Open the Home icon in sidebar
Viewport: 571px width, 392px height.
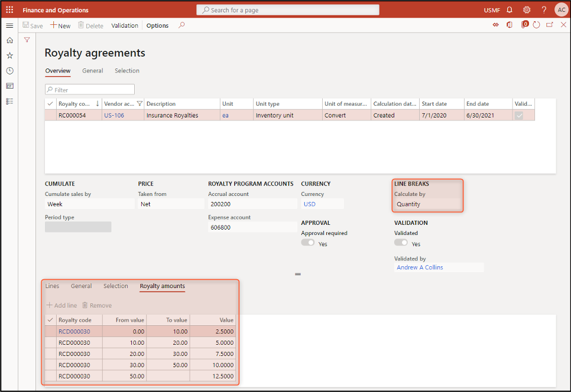click(9, 40)
